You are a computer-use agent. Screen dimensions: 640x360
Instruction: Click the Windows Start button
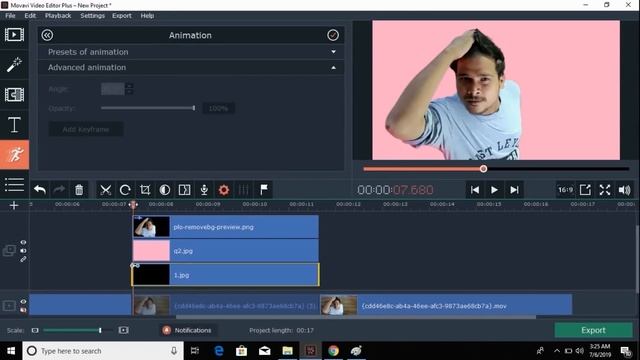coord(11,351)
